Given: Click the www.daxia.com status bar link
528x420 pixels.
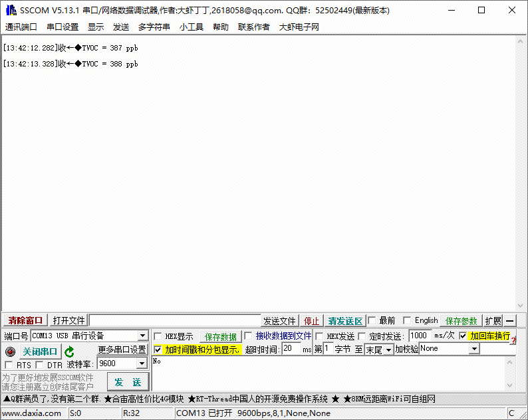Looking at the screenshot, I should coord(32,413).
